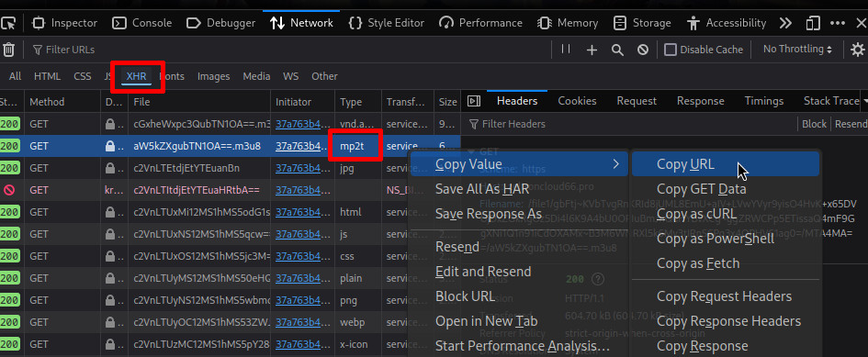Screen dimensions: 868x357
Task: Activate the element picker icon
Action: [x=8, y=23]
